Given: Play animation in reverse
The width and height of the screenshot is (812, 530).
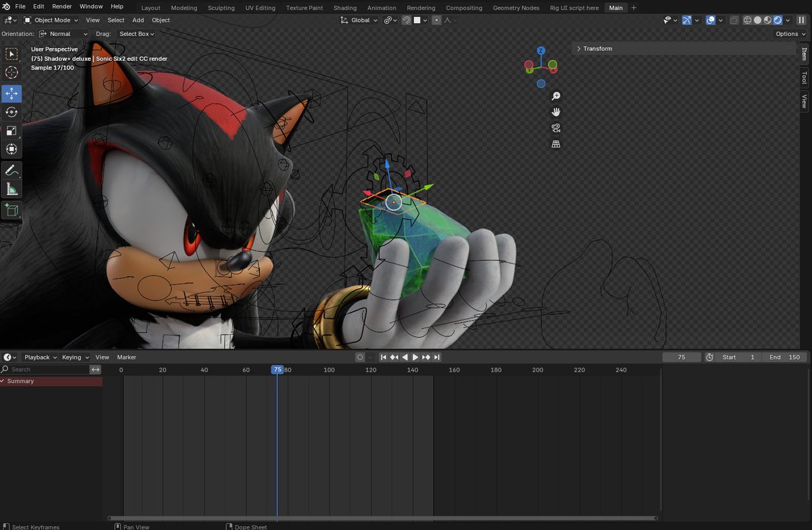Looking at the screenshot, I should (405, 357).
